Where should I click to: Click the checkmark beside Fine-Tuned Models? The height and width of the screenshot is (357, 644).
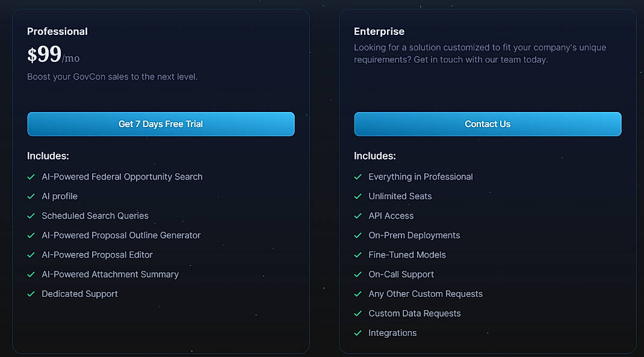click(x=358, y=255)
